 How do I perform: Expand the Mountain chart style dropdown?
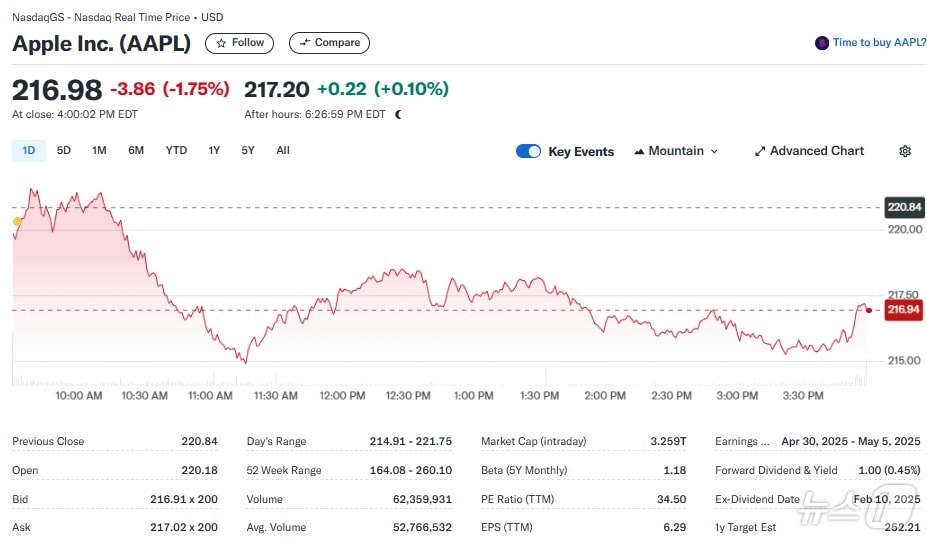714,151
